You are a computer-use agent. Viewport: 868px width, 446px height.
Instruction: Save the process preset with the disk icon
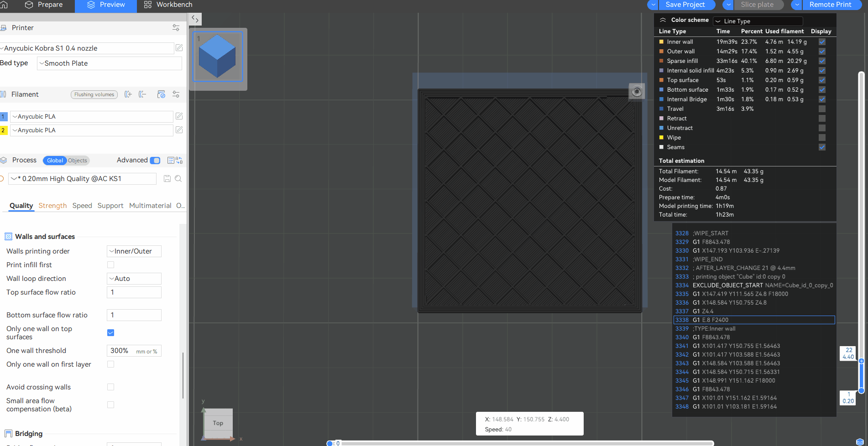tap(167, 179)
